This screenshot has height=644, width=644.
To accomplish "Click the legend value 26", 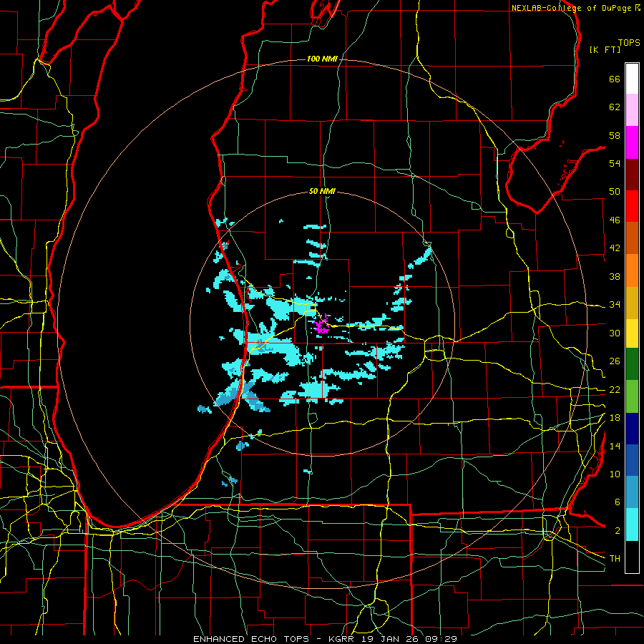I will pyautogui.click(x=615, y=361).
